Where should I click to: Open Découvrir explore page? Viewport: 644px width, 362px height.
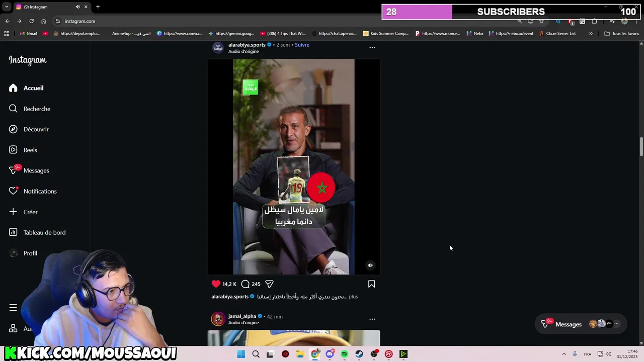[29, 129]
